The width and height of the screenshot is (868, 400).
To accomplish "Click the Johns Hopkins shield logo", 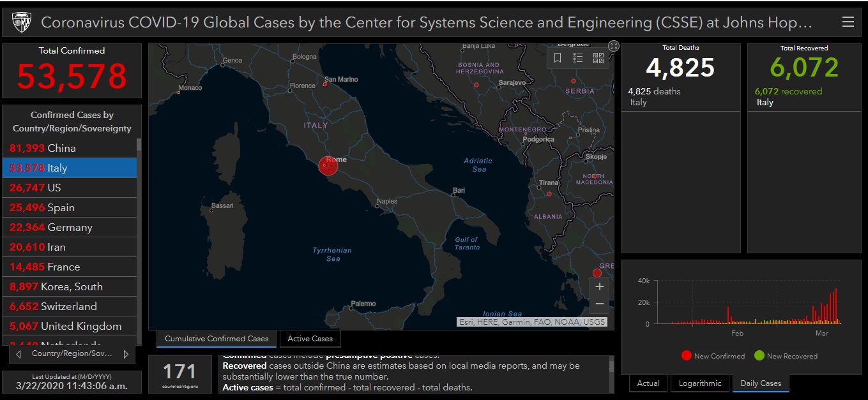I will coord(21,23).
